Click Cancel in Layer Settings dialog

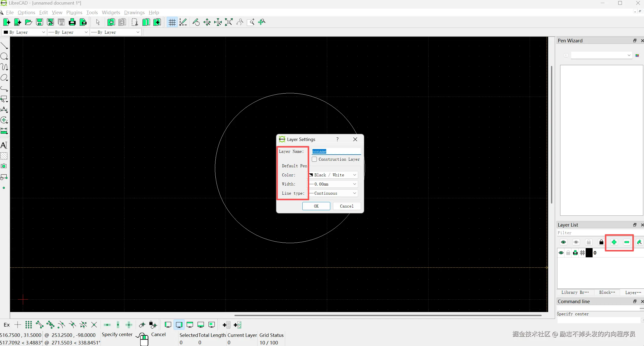pos(346,206)
